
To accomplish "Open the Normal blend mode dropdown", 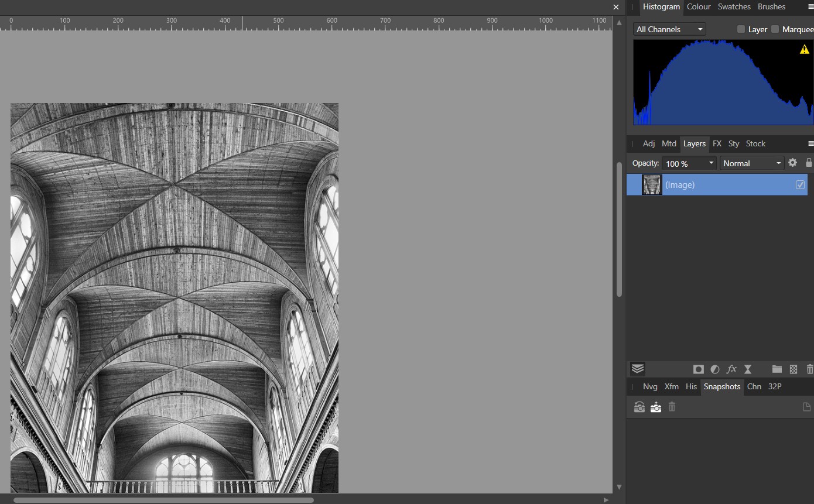I will click(752, 163).
